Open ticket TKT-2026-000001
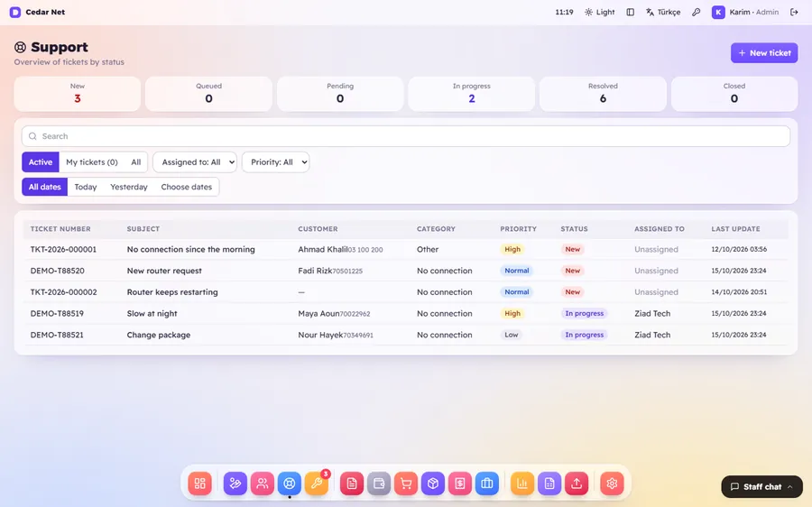Screen dimensions: 812x507 coord(63,250)
